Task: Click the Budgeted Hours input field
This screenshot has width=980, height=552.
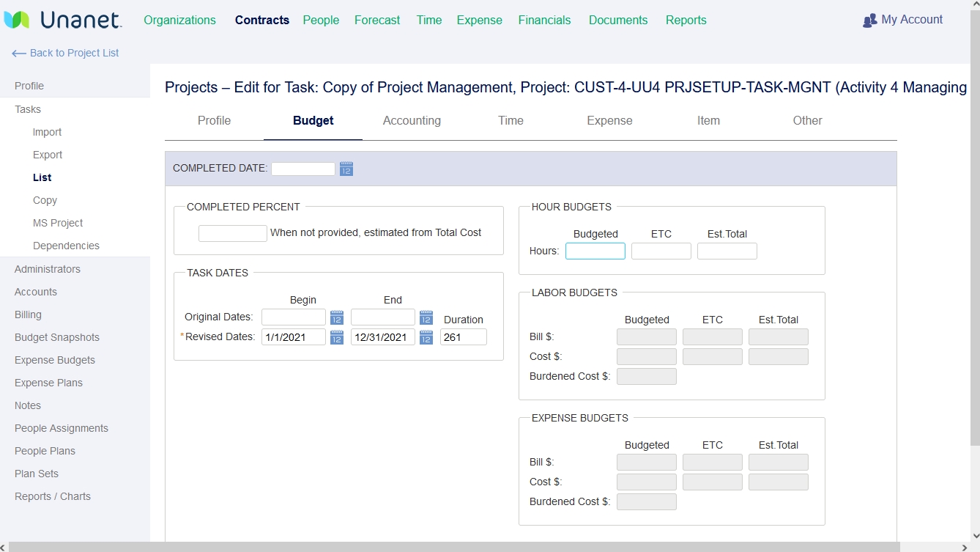Action: [595, 251]
